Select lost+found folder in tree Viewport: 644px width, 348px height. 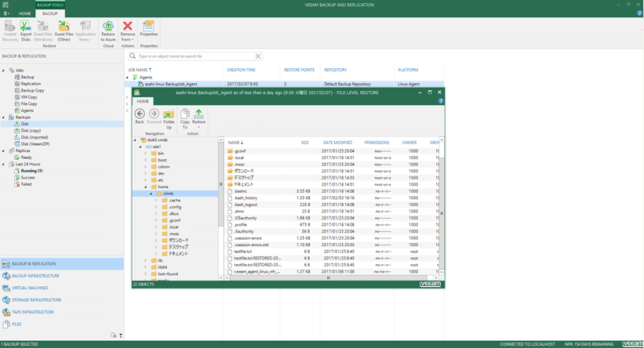pyautogui.click(x=168, y=274)
